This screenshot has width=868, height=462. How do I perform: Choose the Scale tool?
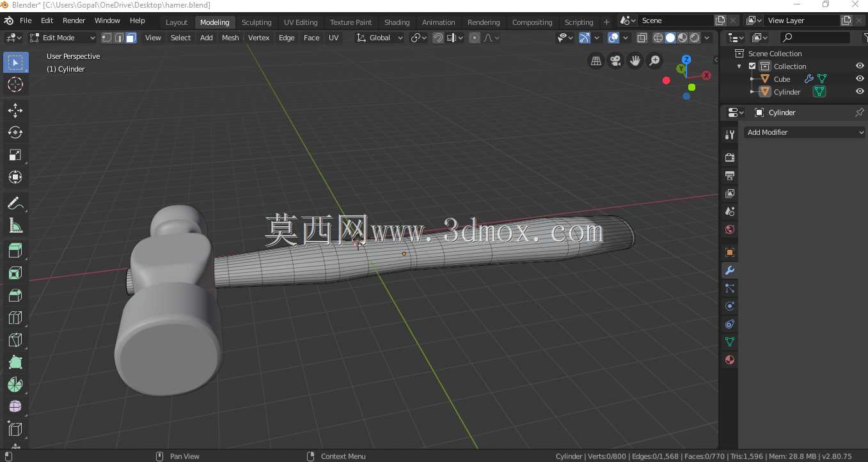[15, 155]
